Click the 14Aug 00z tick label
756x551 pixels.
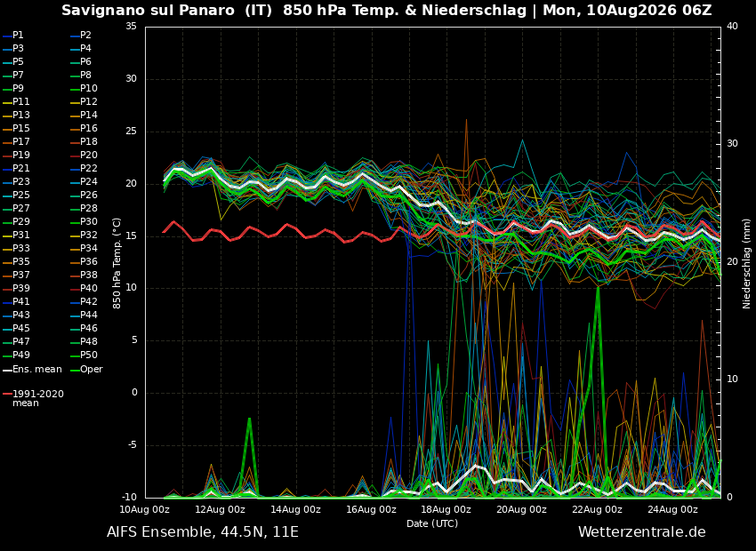click(x=295, y=509)
